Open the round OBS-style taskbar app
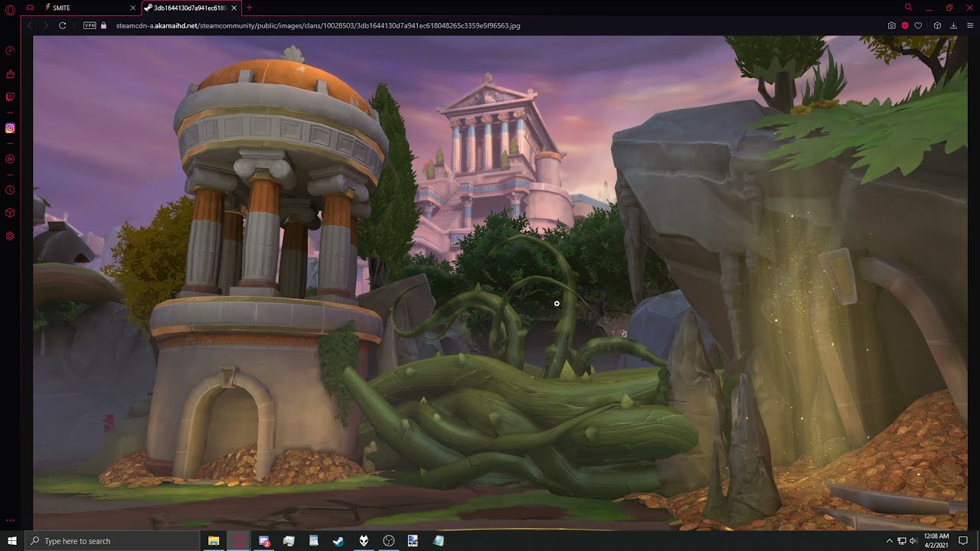980x551 pixels. pyautogui.click(x=388, y=541)
